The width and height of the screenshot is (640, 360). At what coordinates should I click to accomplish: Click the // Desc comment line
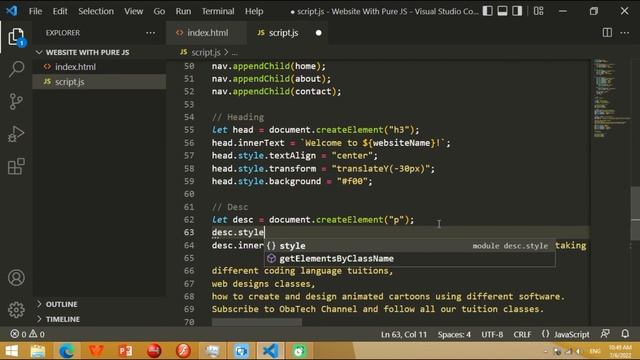click(x=230, y=207)
